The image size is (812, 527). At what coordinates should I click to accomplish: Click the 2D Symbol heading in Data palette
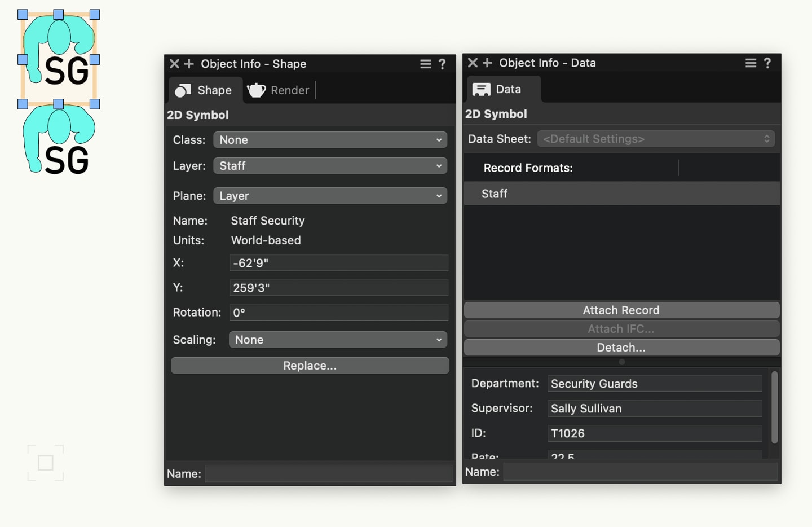496,114
